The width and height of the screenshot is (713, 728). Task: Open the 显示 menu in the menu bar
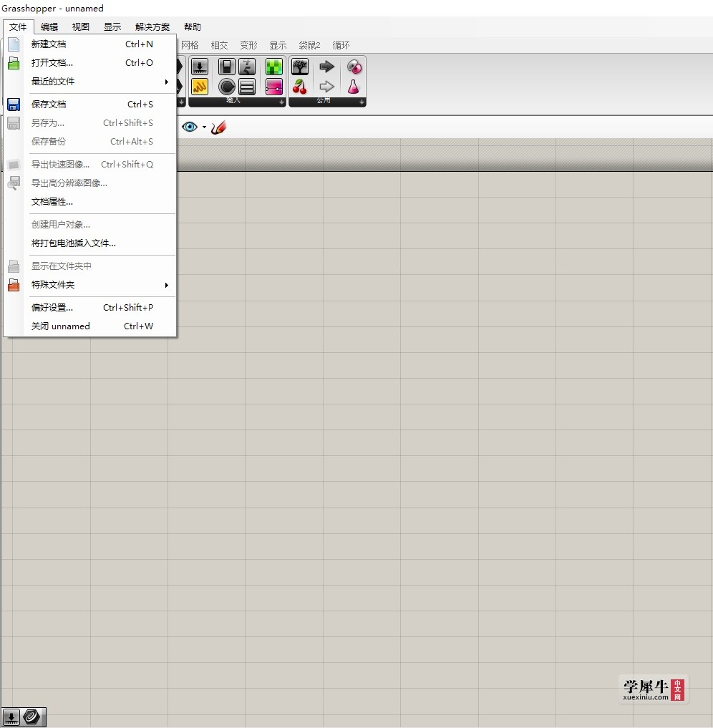pos(112,27)
